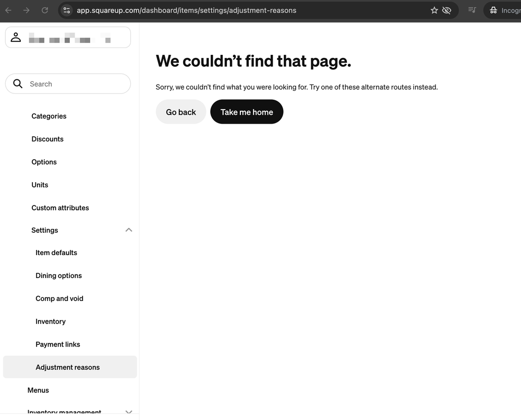521x420 pixels.
Task: Click the crossed-out eye tracking protection icon
Action: [447, 10]
